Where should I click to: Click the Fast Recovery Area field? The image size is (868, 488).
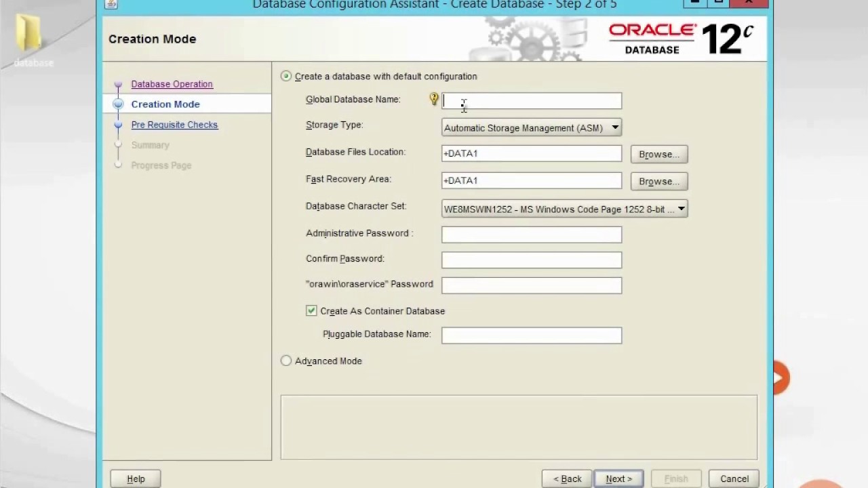[x=532, y=180]
